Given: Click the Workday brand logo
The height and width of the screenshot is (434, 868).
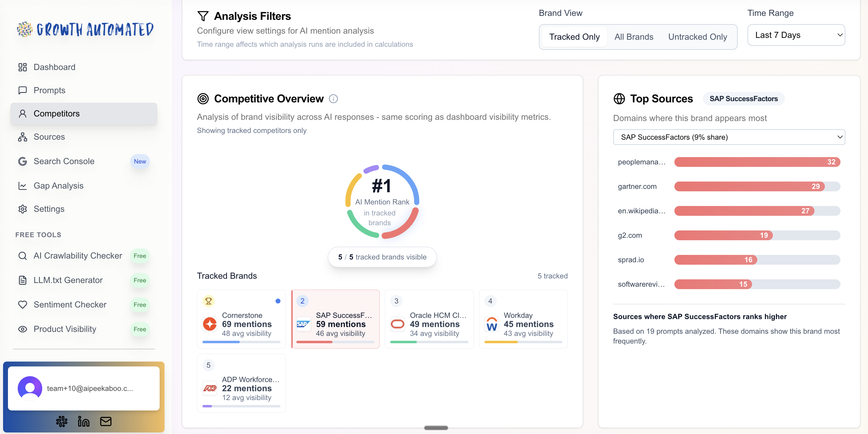Looking at the screenshot, I should (x=491, y=324).
